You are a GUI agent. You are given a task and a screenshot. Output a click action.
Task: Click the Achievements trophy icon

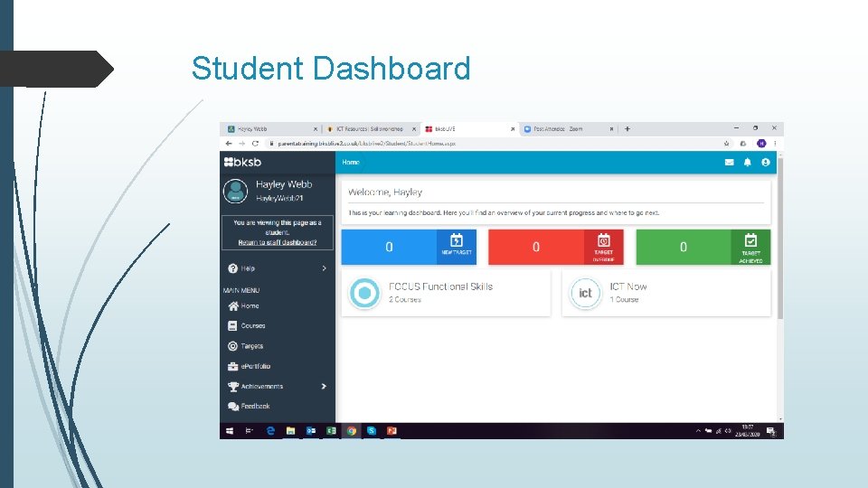[x=233, y=387]
